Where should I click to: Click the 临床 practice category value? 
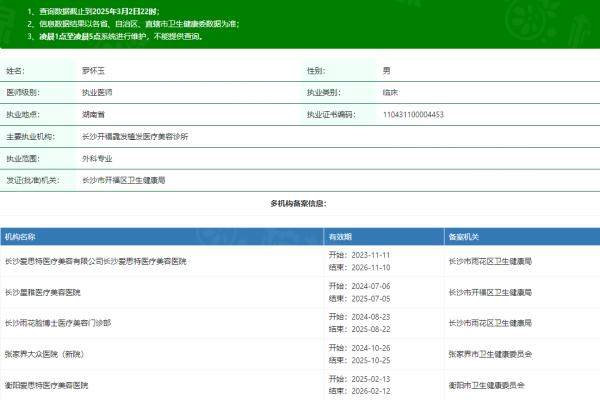(390, 93)
